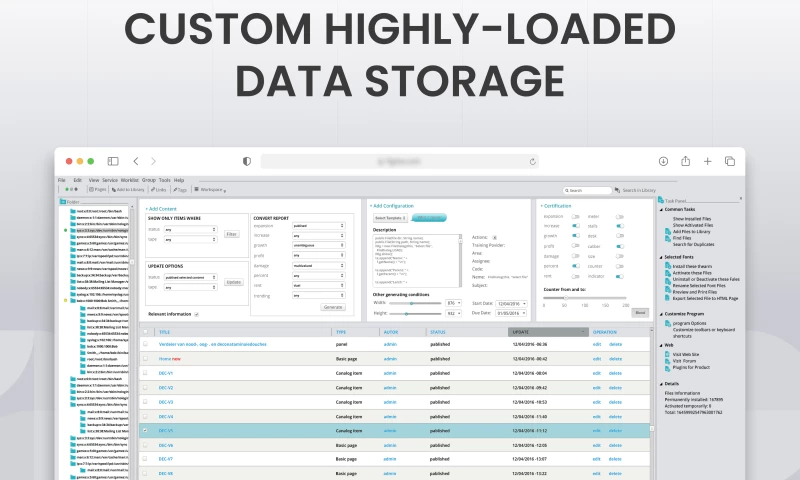The height and width of the screenshot is (480, 800).
Task: Reload the page with refresh icon
Action: click(532, 162)
